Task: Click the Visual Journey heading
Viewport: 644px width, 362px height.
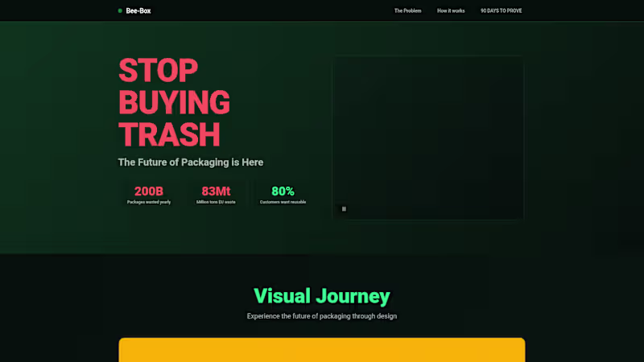Action: 321,296
